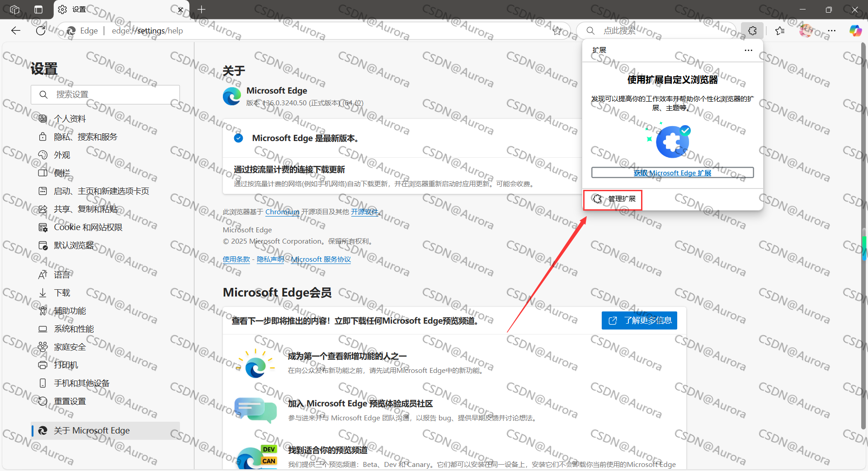
Task: Open 系统和性能 settings
Action: (x=105, y=329)
